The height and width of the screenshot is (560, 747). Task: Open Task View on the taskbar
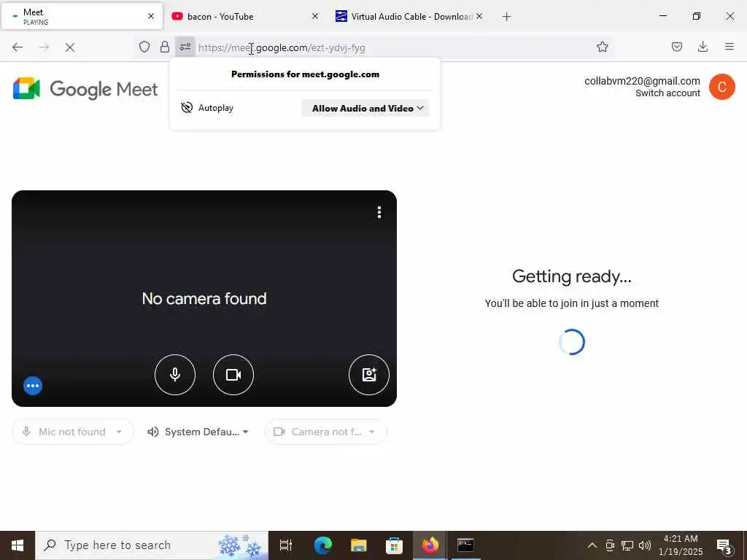(x=286, y=545)
